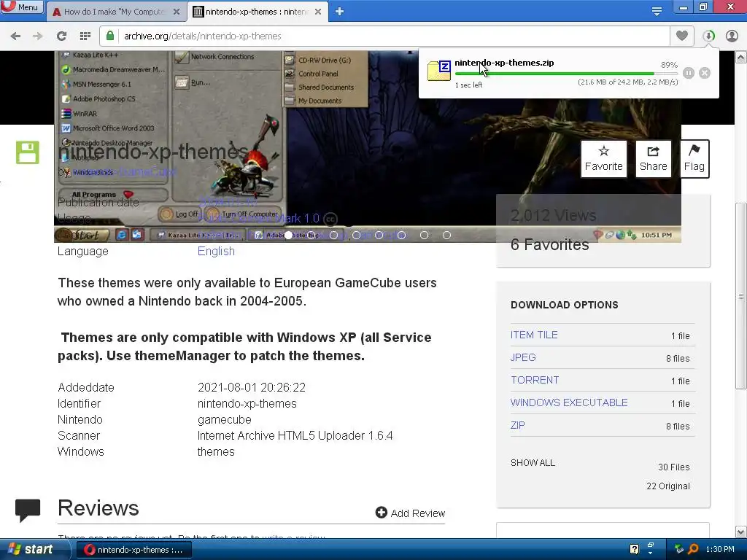Click Add Review link

(x=410, y=513)
